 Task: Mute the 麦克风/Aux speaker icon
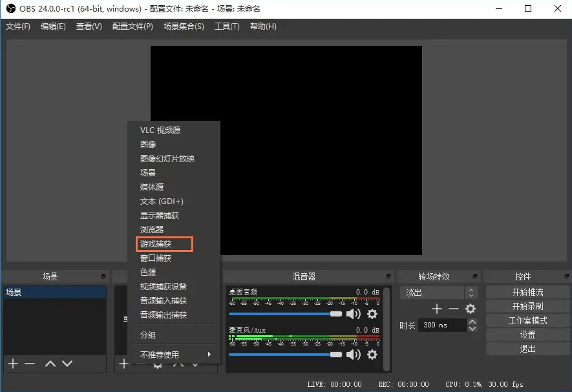click(x=352, y=354)
